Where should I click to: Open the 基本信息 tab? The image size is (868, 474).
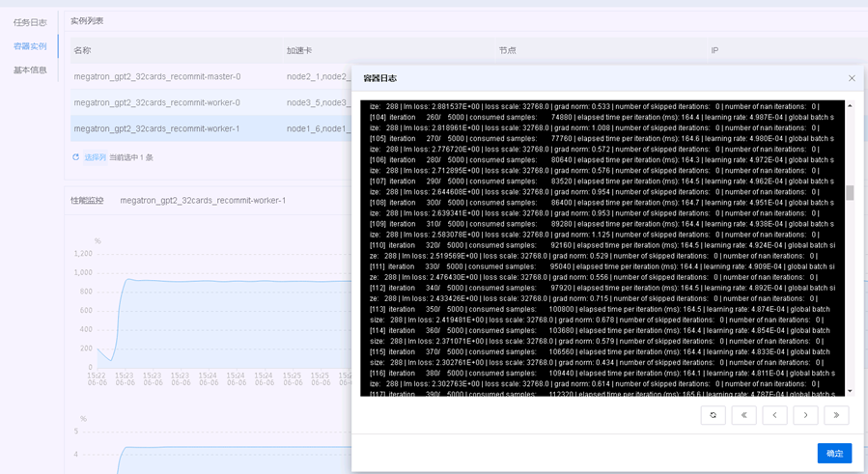[x=30, y=70]
